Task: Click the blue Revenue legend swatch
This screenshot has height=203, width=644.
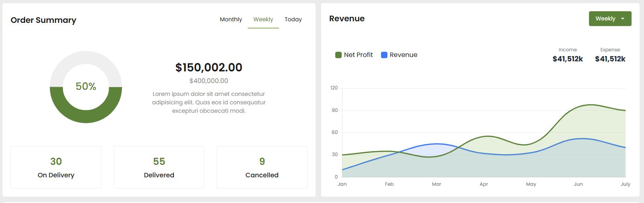Action: pos(384,55)
